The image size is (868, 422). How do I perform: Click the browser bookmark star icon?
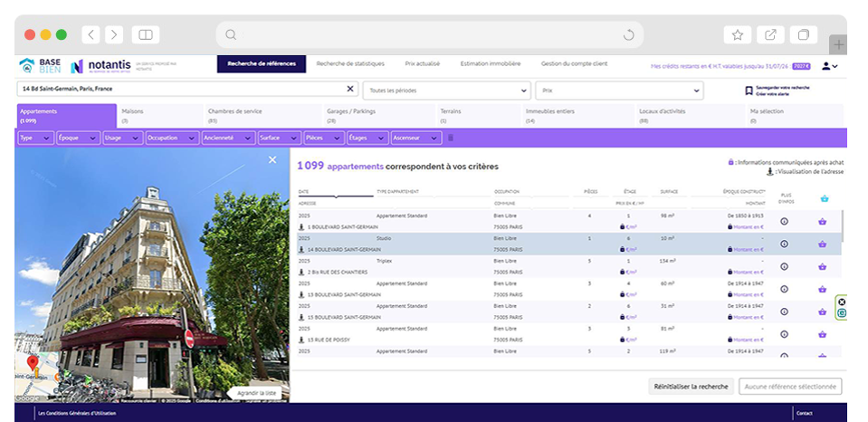[x=738, y=35]
